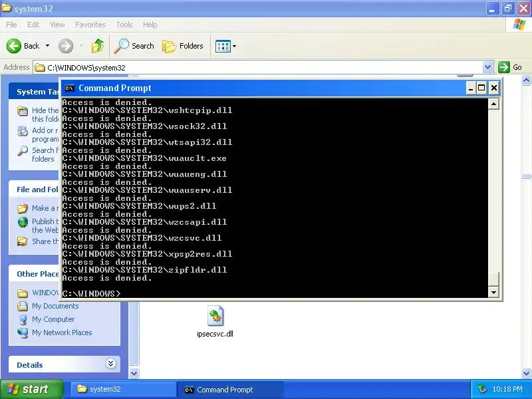The height and width of the screenshot is (399, 532).
Task: Switch to system32 taskbar button
Action: pos(123,390)
